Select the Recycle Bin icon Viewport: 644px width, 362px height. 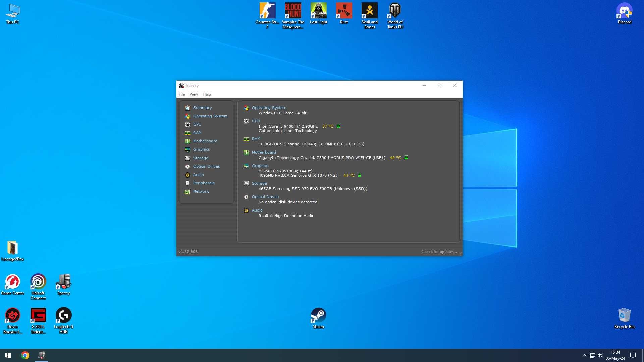(624, 318)
